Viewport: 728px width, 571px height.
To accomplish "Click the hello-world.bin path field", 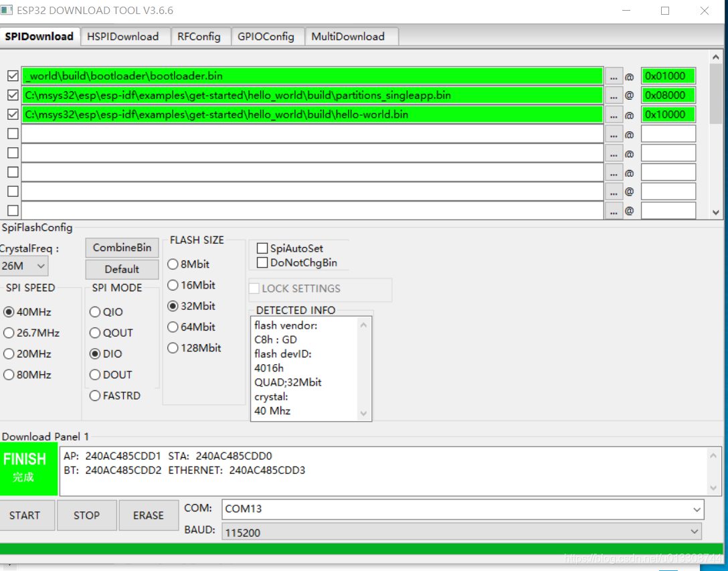I will 312,114.
